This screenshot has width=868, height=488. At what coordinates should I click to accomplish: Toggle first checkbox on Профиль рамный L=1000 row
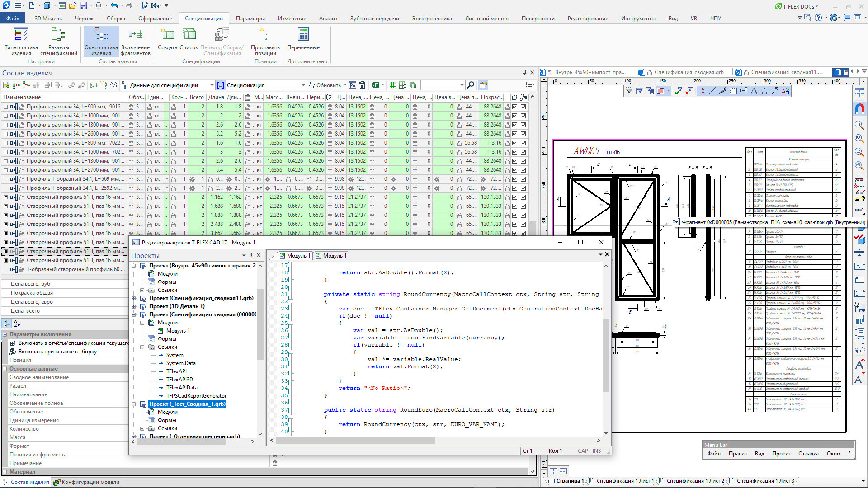pos(514,116)
